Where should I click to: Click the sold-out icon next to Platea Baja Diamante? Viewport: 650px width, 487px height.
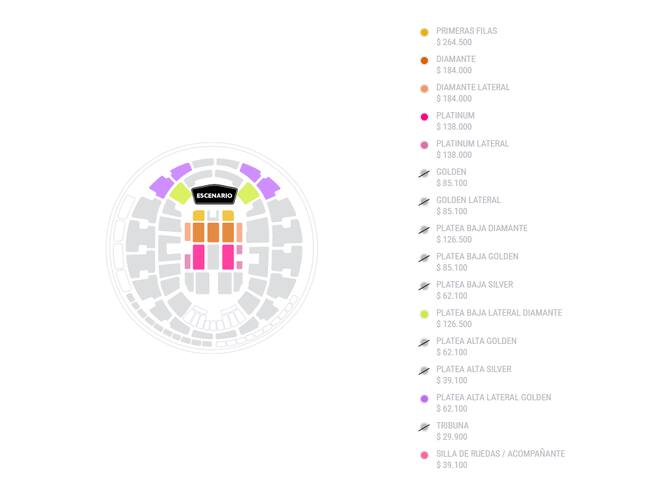pos(424,230)
